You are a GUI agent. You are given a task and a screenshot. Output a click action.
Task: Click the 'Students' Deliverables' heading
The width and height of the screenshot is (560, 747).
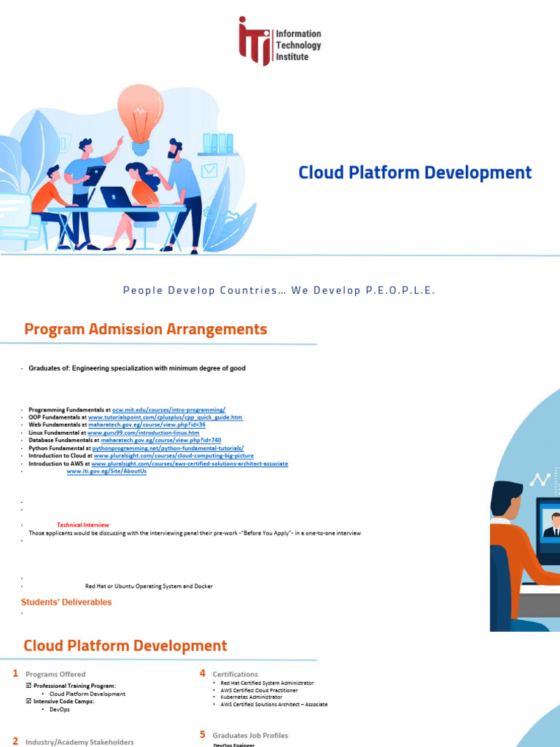pos(66,602)
